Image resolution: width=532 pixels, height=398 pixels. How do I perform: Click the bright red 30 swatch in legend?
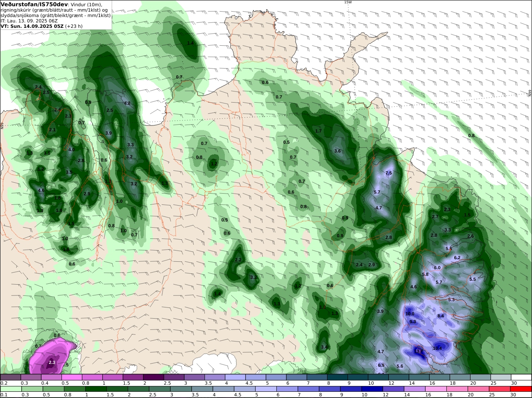pyautogui.click(x=522, y=389)
